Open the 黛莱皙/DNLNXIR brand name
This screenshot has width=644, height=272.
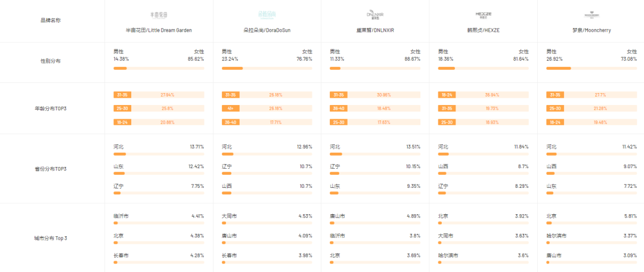point(375,30)
